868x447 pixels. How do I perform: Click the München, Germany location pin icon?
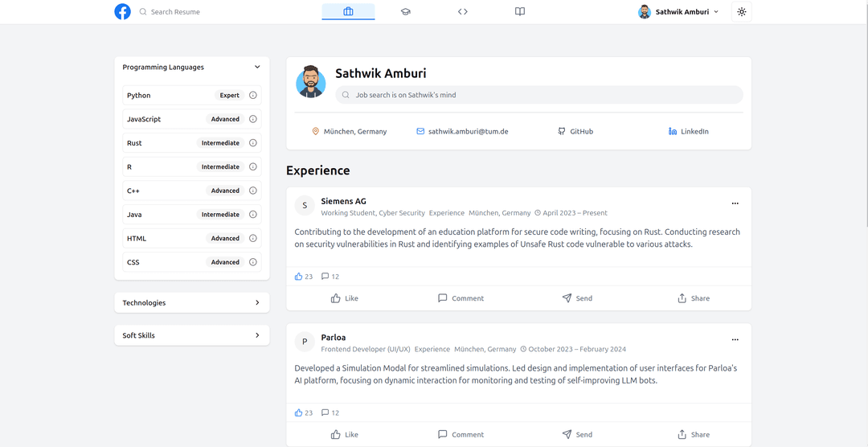click(316, 131)
